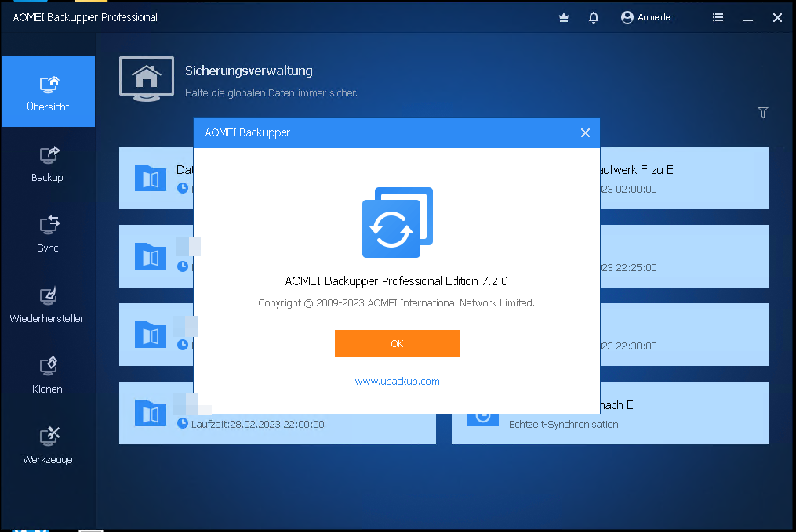796x532 pixels.
Task: Click Anmelden to sign in
Action: 648,17
